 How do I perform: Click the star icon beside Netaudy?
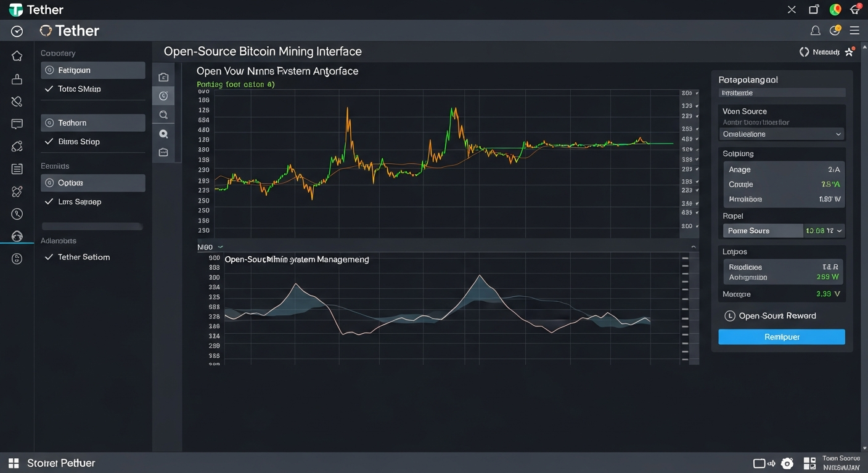pos(849,52)
